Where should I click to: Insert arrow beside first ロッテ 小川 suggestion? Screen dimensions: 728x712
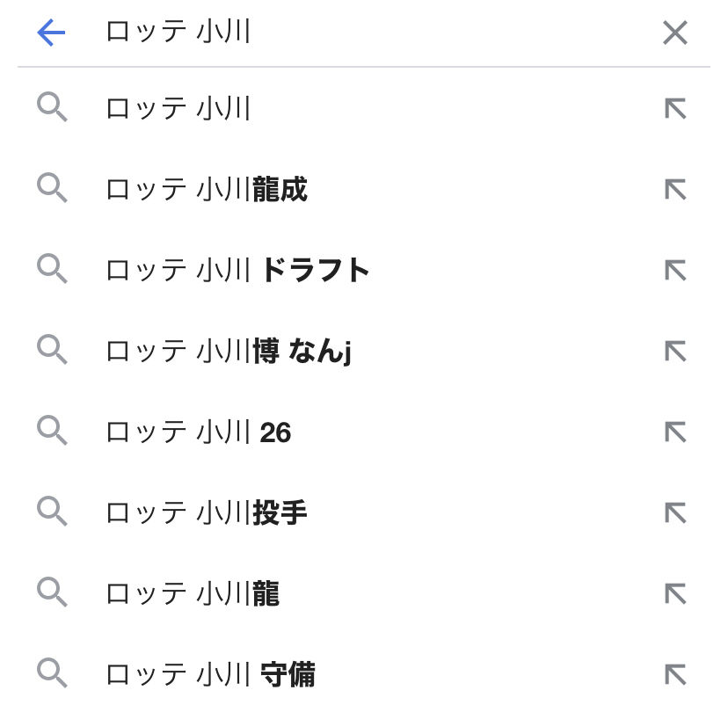point(675,109)
